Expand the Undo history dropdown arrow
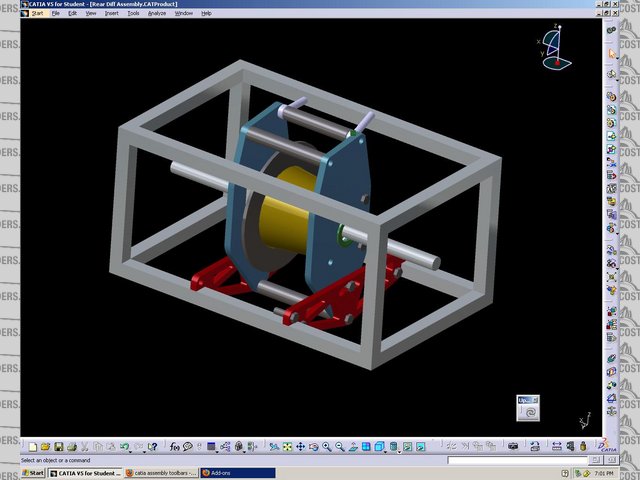The width and height of the screenshot is (640, 480). point(130,451)
